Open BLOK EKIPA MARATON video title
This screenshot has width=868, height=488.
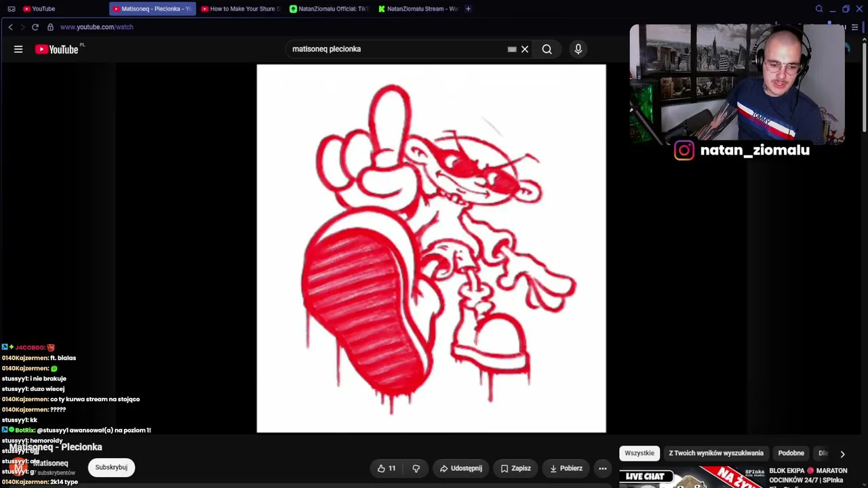[808, 475]
